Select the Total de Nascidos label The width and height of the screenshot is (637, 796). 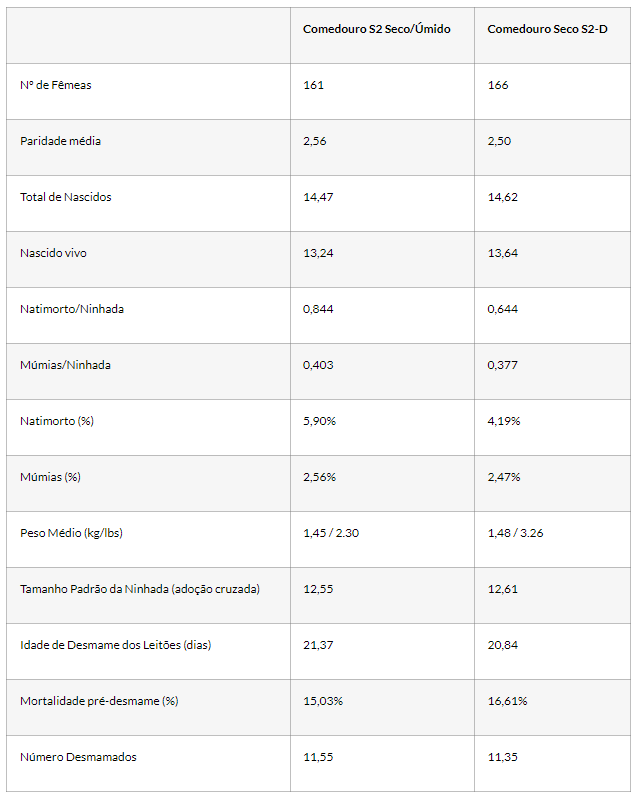click(66, 197)
